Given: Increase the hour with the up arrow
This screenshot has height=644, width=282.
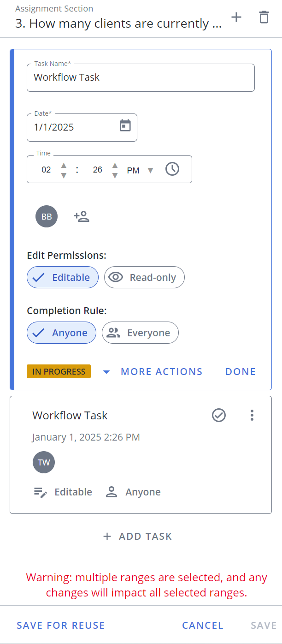Looking at the screenshot, I should pos(64,165).
